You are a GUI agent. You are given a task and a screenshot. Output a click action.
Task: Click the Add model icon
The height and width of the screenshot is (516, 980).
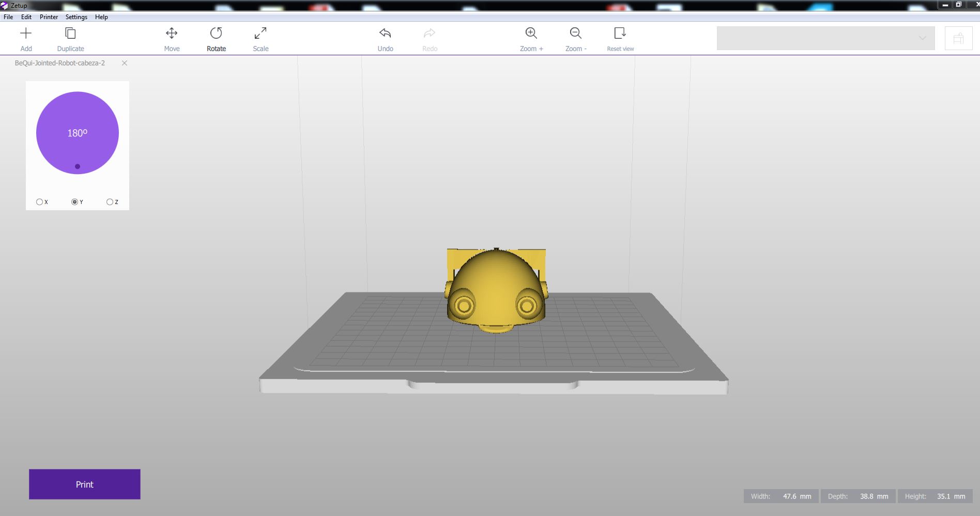click(x=26, y=34)
